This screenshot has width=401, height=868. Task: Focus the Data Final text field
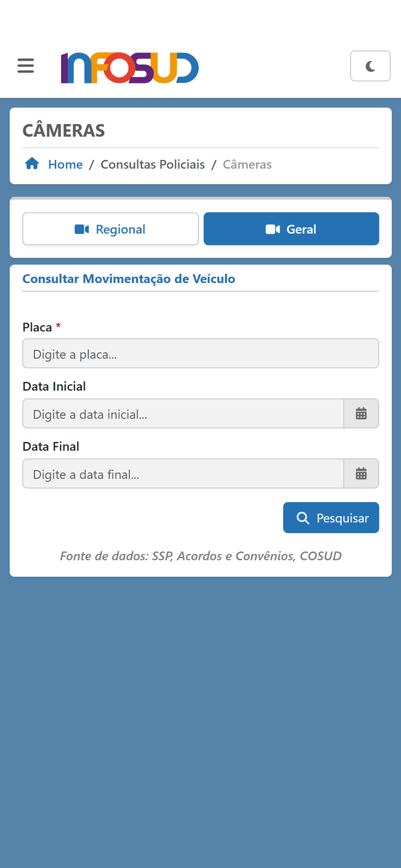183,474
